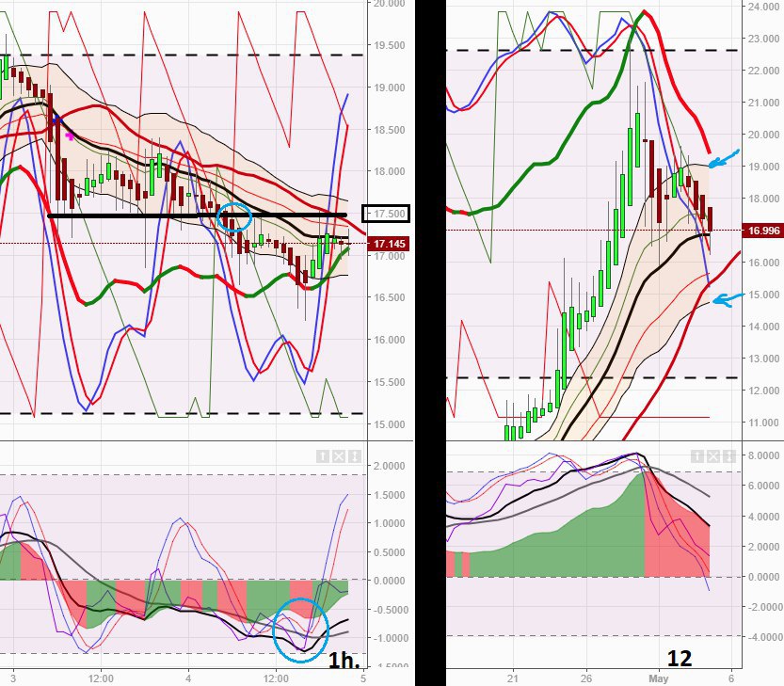Move the 12 chart indicator pane up

pyautogui.click(x=697, y=456)
